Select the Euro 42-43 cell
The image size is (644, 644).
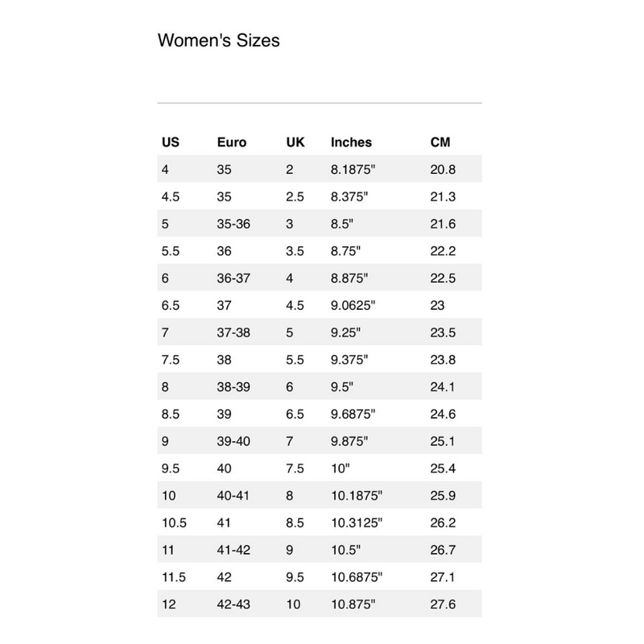(233, 605)
